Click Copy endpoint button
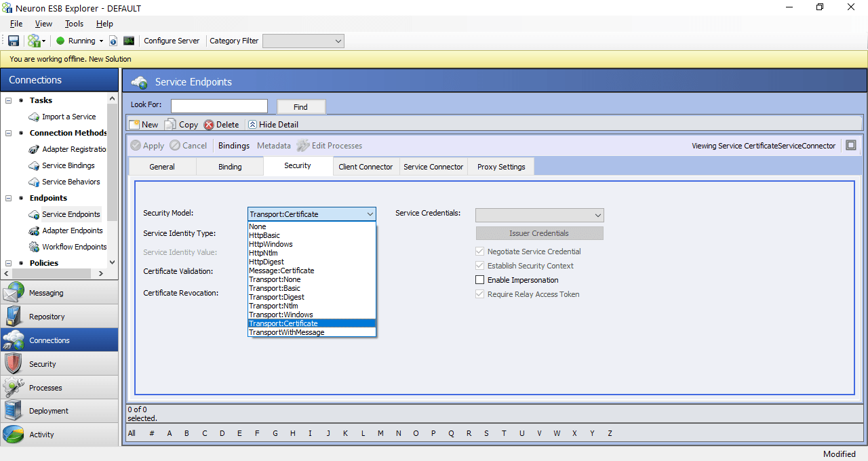The width and height of the screenshot is (868, 461). (182, 125)
